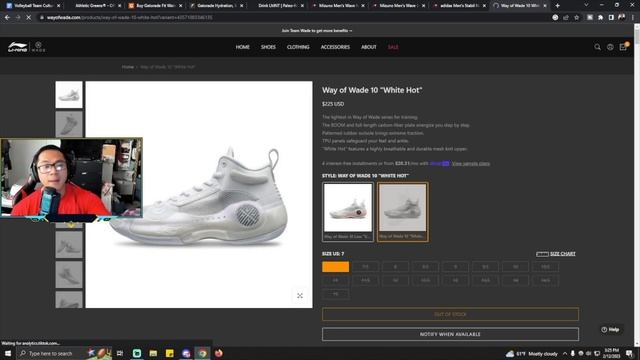The height and width of the screenshot is (360, 640).
Task: Open the ACCESSORIES menu
Action: 335,47
